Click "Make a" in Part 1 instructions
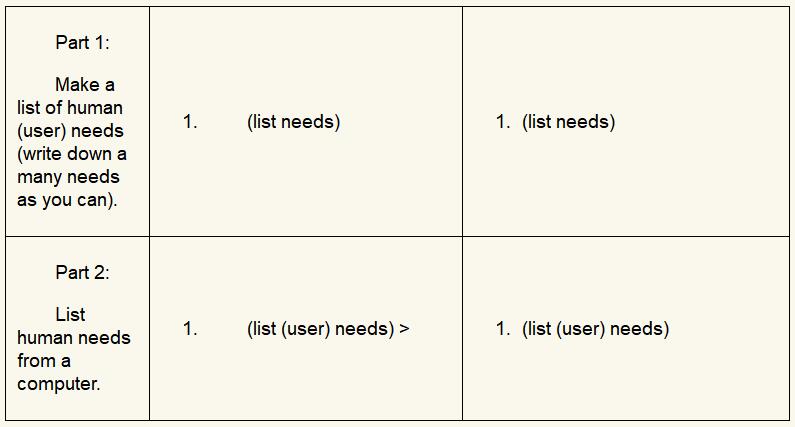Viewport: 795px width, 427px height. point(85,85)
